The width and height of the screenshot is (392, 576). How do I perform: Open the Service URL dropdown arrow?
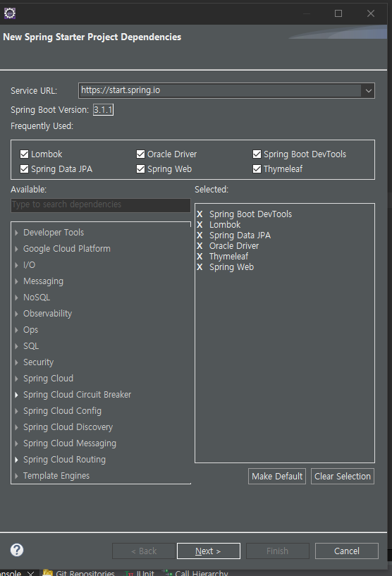[x=368, y=91]
